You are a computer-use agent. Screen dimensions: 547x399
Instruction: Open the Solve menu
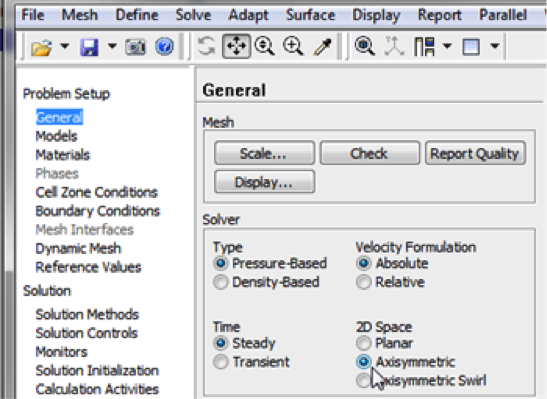193,15
